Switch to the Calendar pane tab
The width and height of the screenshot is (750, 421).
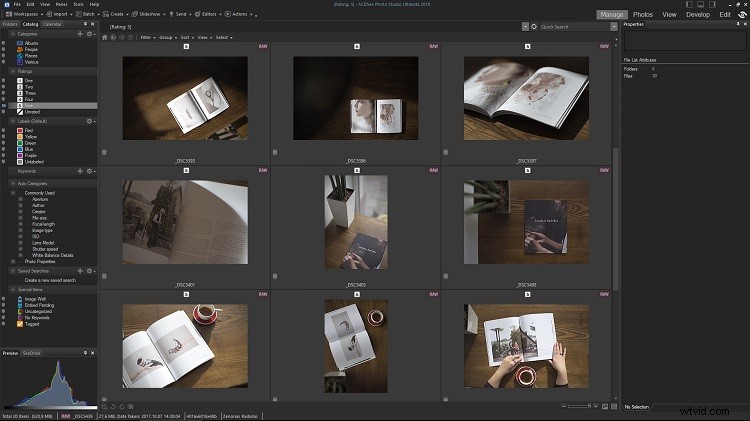tap(52, 24)
